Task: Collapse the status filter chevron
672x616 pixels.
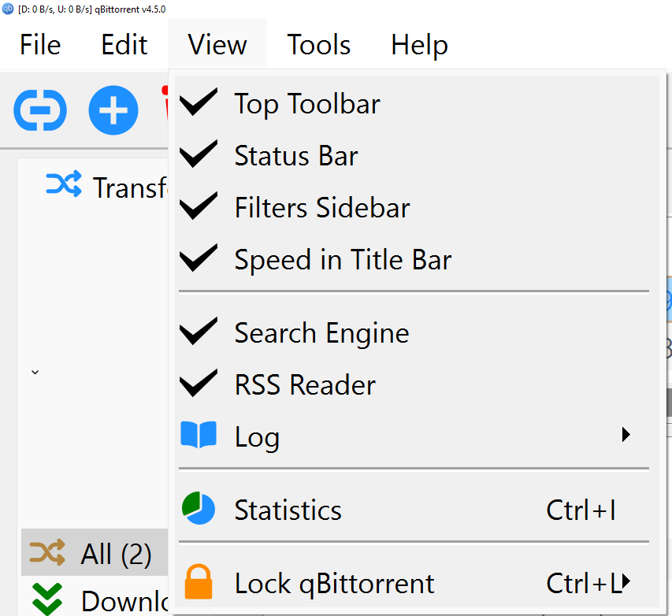Action: coord(35,372)
